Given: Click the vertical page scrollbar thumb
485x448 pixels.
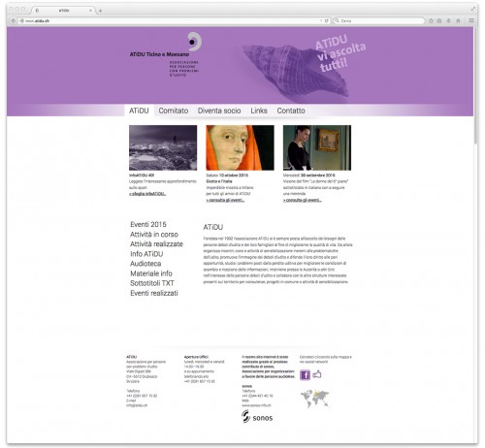Looking at the screenshot, I should tap(475, 85).
